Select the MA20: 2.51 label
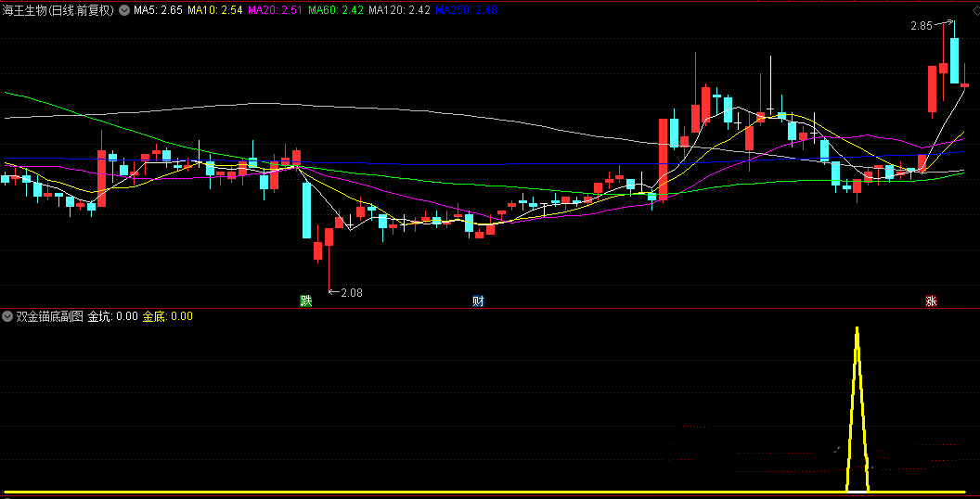This screenshot has width=980, height=499. (x=276, y=10)
